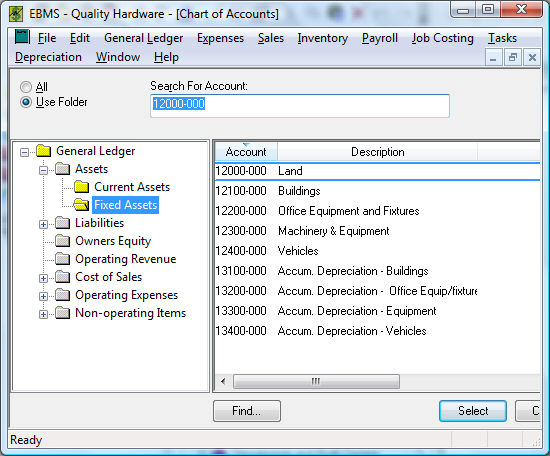Restore the inner Chart of Accounts window
The image size is (550, 456).
pyautogui.click(x=513, y=57)
